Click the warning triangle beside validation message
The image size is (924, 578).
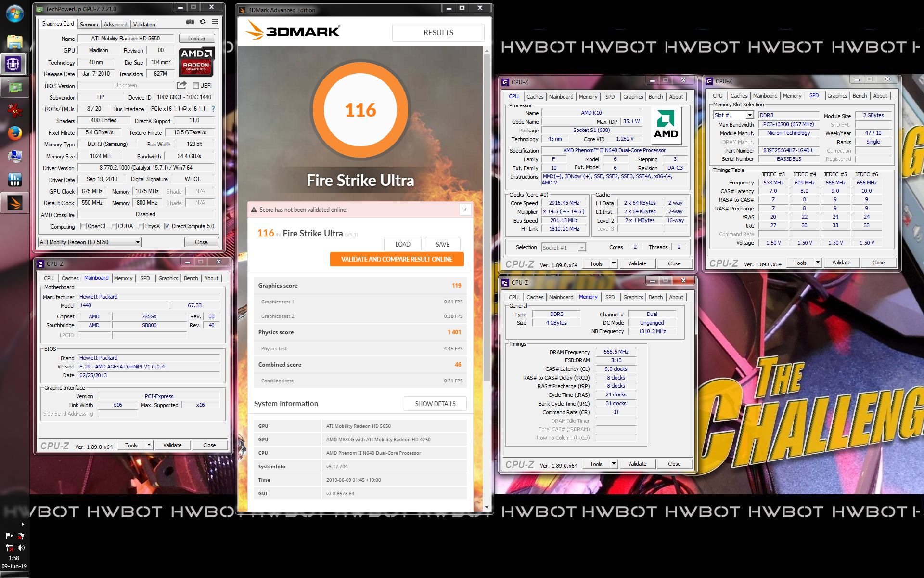(x=254, y=210)
